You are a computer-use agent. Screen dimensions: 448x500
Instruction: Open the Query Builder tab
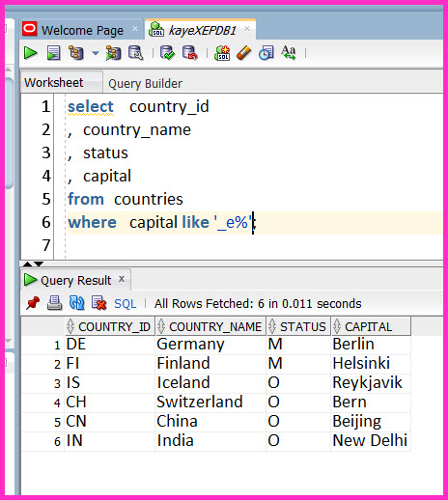[x=145, y=84]
